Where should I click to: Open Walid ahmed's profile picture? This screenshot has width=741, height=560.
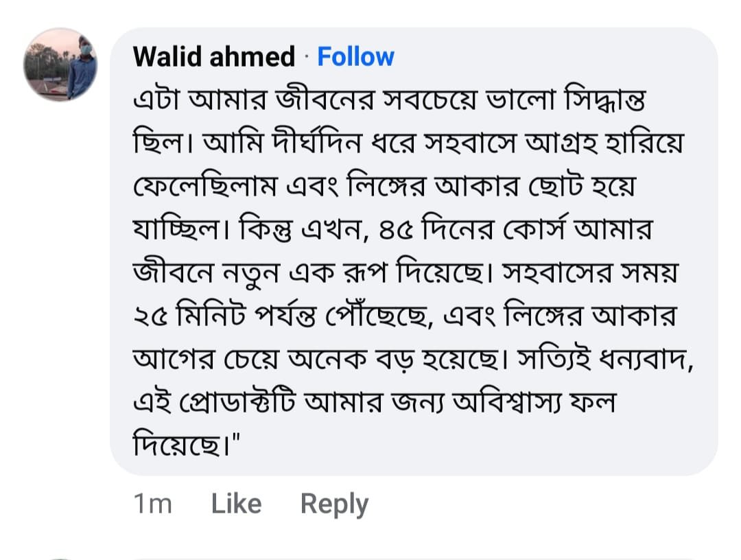pos(60,65)
